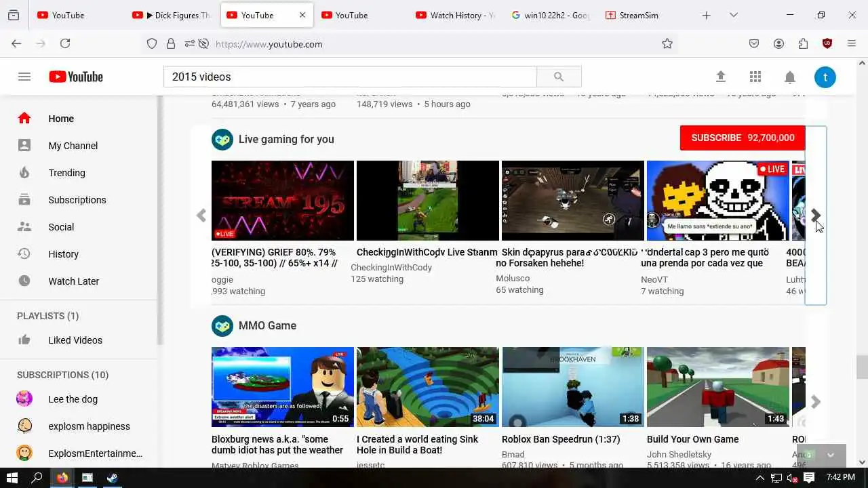This screenshot has width=868, height=488.
Task: Open the Sans Undertale live thumbnail
Action: tap(718, 201)
